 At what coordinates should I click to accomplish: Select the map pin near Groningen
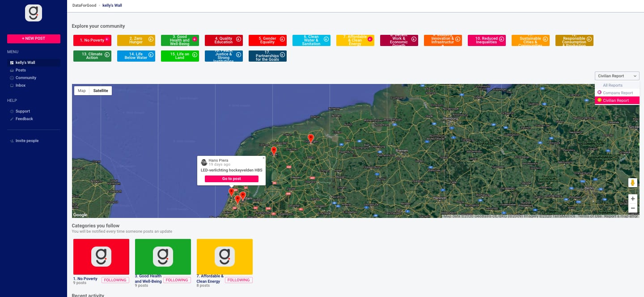pyautogui.click(x=311, y=138)
